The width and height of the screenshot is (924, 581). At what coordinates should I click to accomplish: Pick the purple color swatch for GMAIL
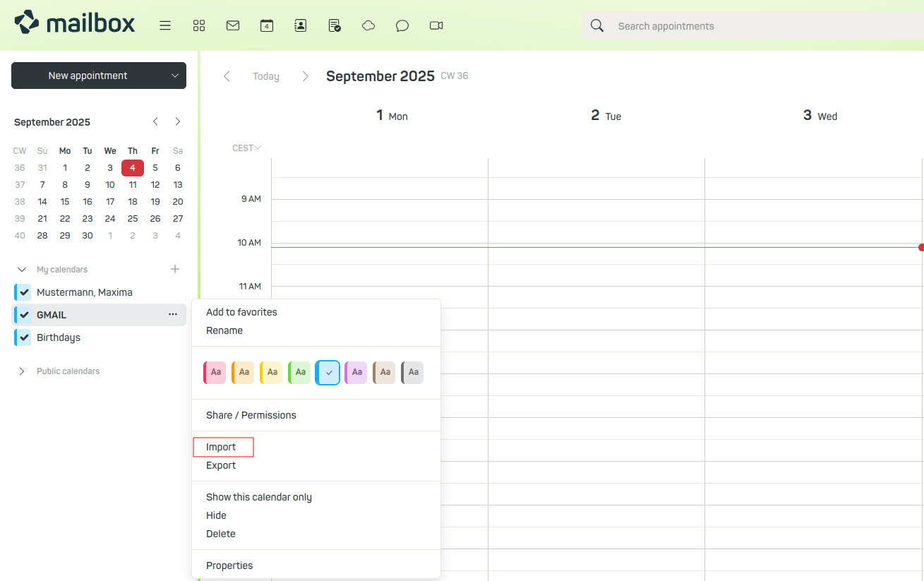356,372
